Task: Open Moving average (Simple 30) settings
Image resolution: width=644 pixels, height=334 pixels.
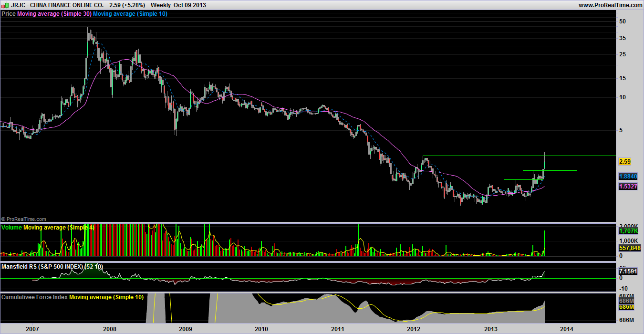Action: point(54,14)
